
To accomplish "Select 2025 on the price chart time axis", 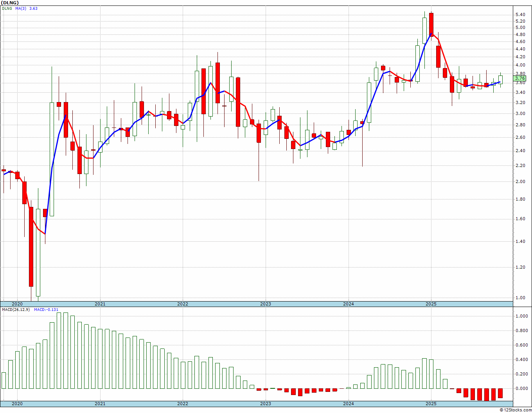I will point(431,304).
